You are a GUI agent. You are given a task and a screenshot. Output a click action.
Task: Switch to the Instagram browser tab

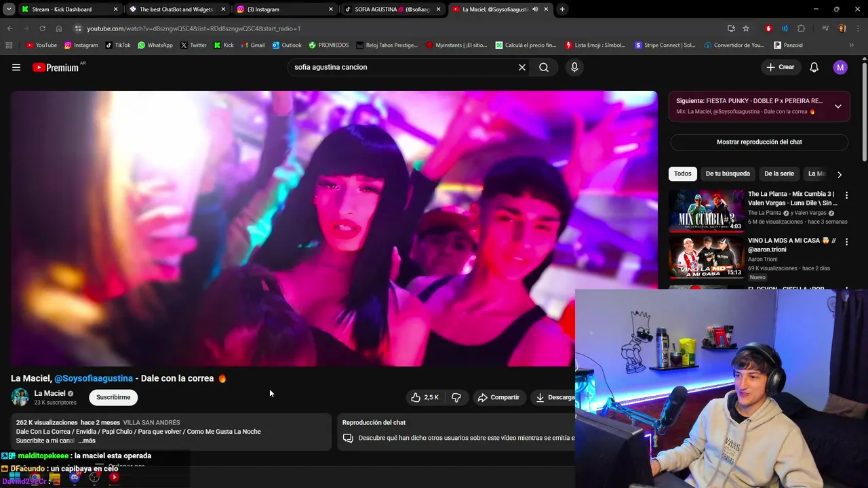[x=285, y=9]
